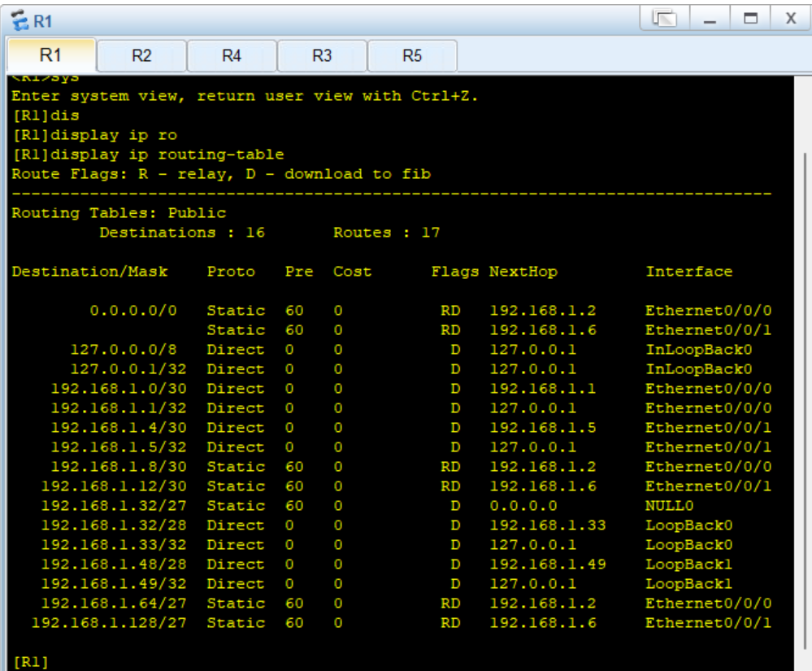Click the 192.168.1.33 next hop value

[x=548, y=525]
